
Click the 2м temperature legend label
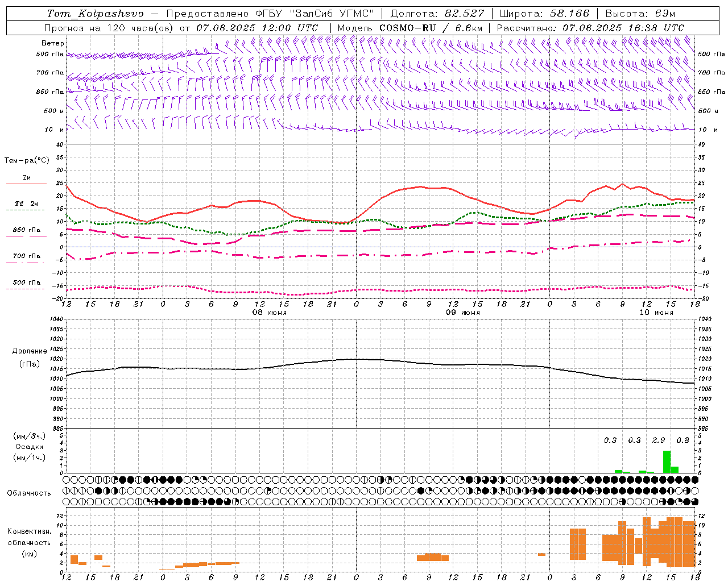pyautogui.click(x=27, y=178)
